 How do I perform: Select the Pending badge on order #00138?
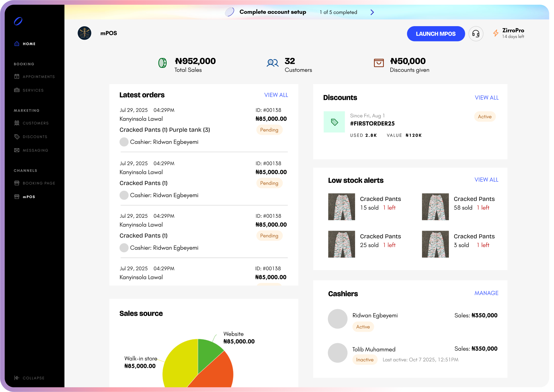tap(269, 130)
